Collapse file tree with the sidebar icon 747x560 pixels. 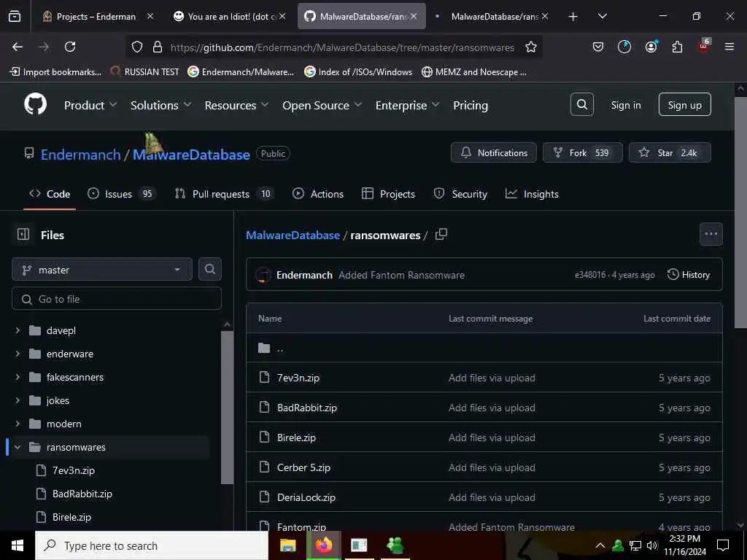coord(23,234)
